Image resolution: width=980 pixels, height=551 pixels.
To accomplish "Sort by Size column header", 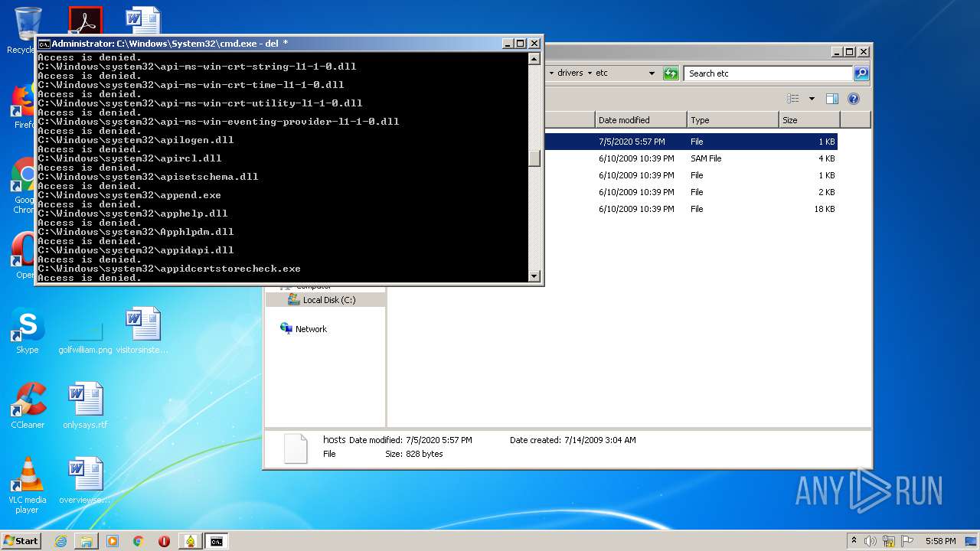I will (809, 120).
